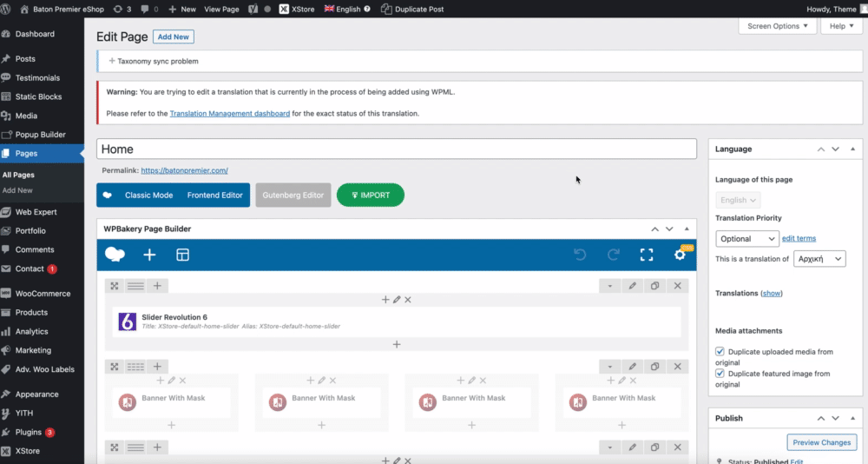
Task: Grab the move handle of Slider Revolution row
Action: click(x=115, y=286)
